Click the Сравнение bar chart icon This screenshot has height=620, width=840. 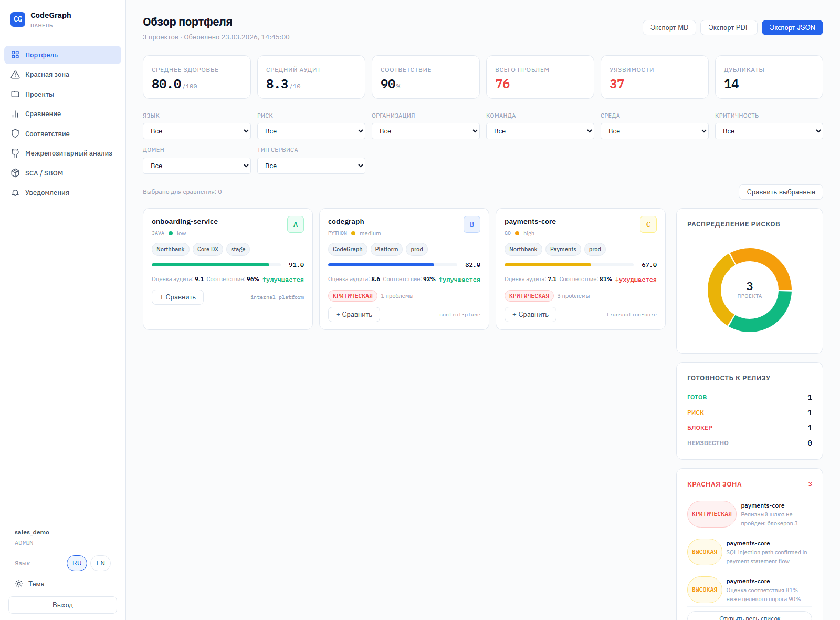[15, 114]
